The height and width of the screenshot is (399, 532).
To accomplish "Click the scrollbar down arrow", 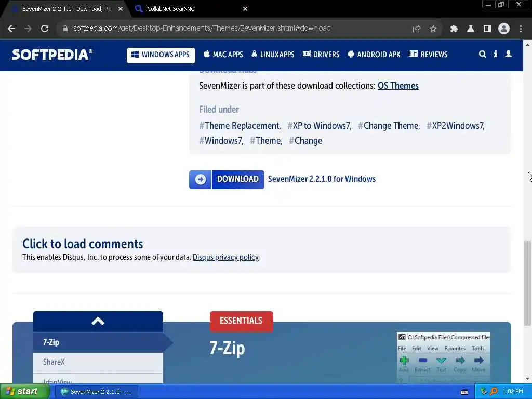I will click(527, 379).
